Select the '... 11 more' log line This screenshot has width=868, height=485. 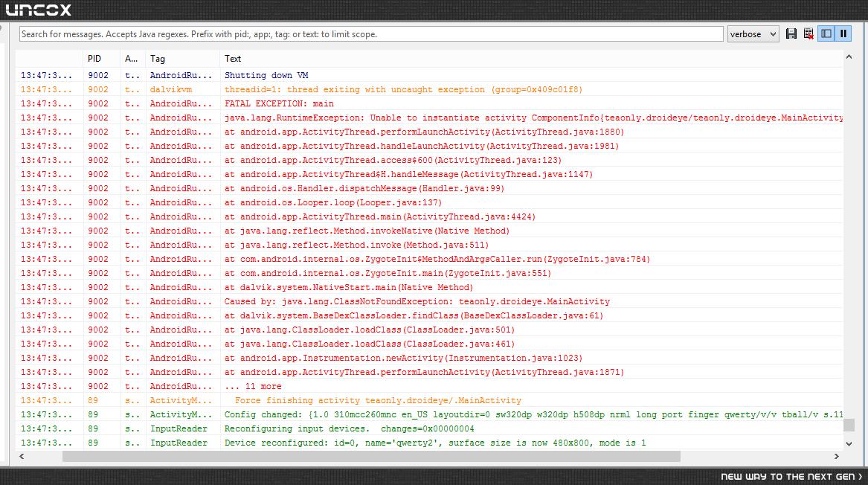429,386
